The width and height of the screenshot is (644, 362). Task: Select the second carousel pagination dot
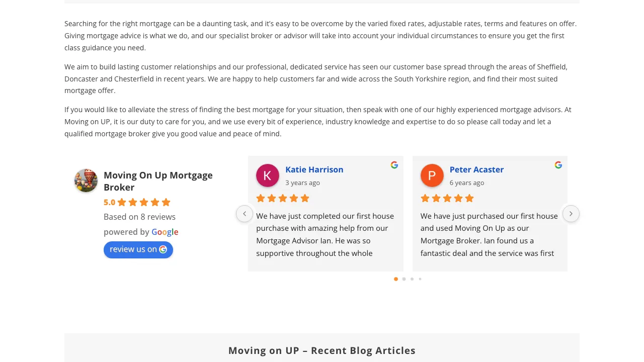pos(404,279)
